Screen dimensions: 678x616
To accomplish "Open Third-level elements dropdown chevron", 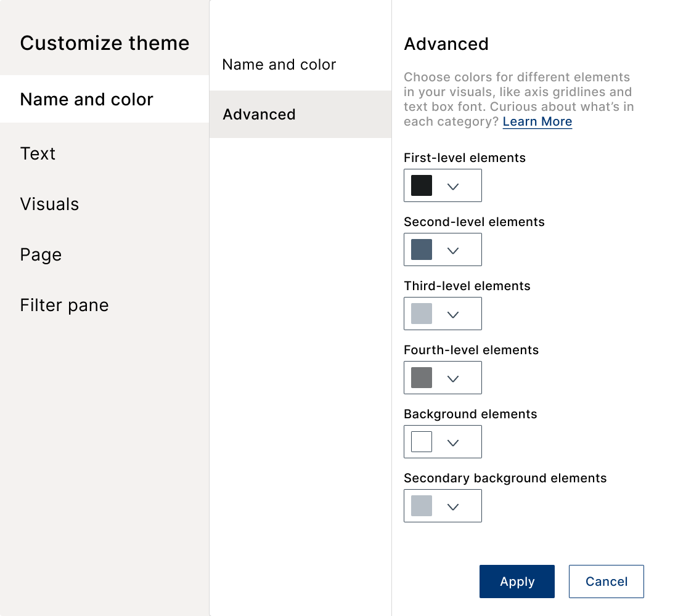I will (x=453, y=314).
